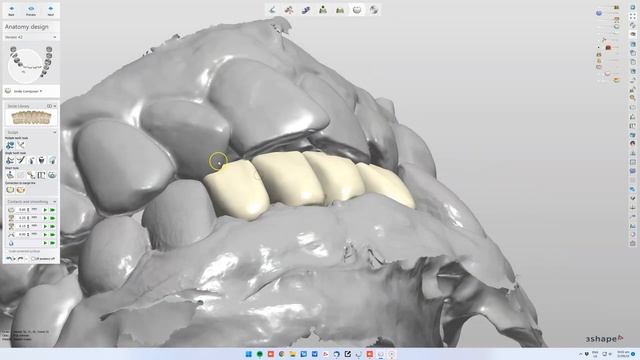The height and width of the screenshot is (360, 640).
Task: Open the second workflow step icon in top toolbar
Action: [289, 10]
